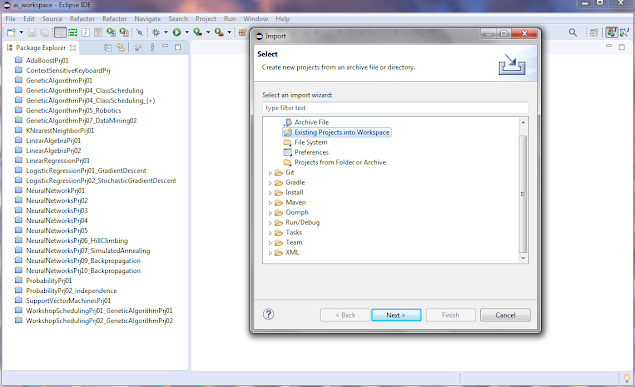Open the Coverage dropdown arrow
Image resolution: width=635 pixels, height=387 pixels.
[208, 32]
